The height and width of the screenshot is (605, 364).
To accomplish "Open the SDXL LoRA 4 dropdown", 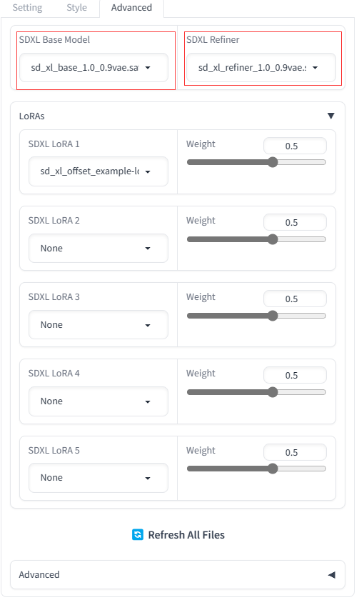I will click(x=98, y=401).
